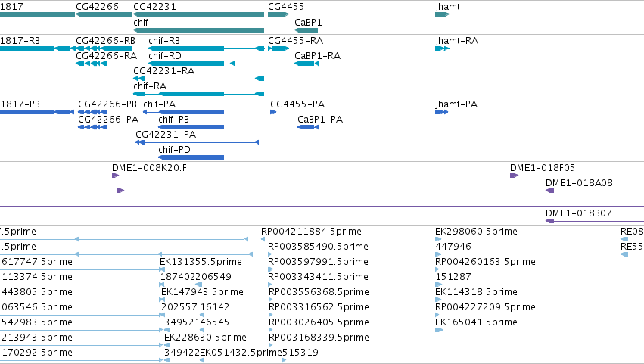The image size is (644, 364).
Task: Click the 617747.5prime EST label
Action: point(37,262)
